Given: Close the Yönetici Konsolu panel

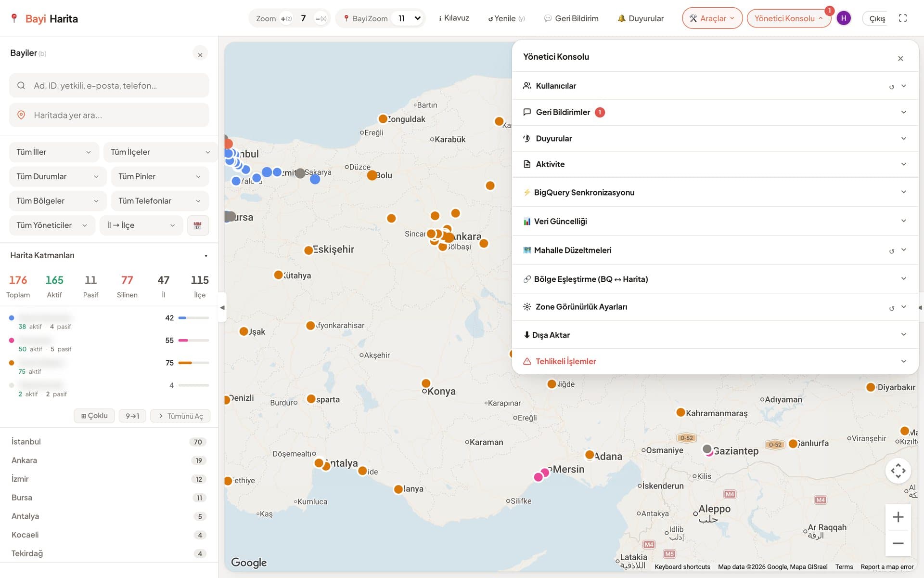Looking at the screenshot, I should [x=900, y=58].
